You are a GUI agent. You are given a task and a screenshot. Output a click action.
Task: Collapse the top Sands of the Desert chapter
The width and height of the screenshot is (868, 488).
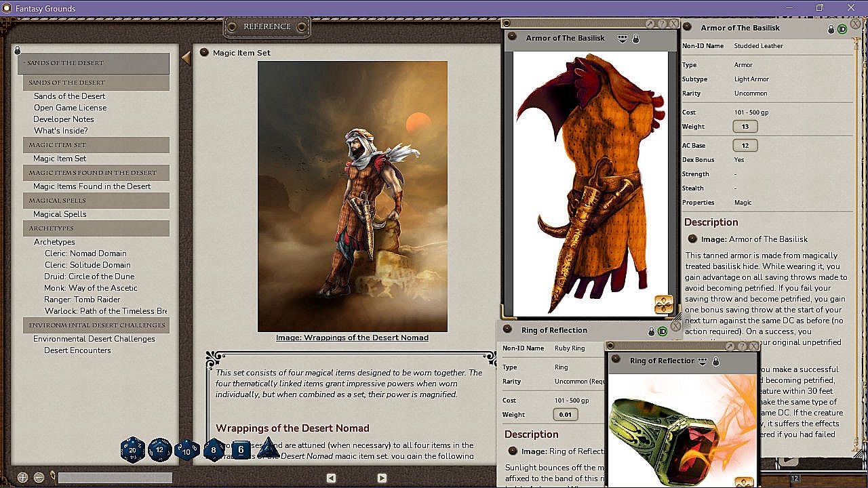94,63
